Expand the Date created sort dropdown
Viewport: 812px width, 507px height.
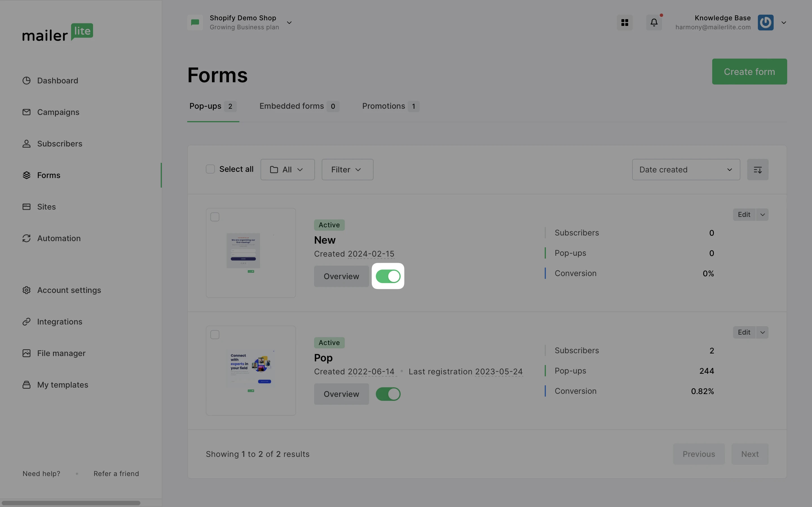(x=685, y=170)
